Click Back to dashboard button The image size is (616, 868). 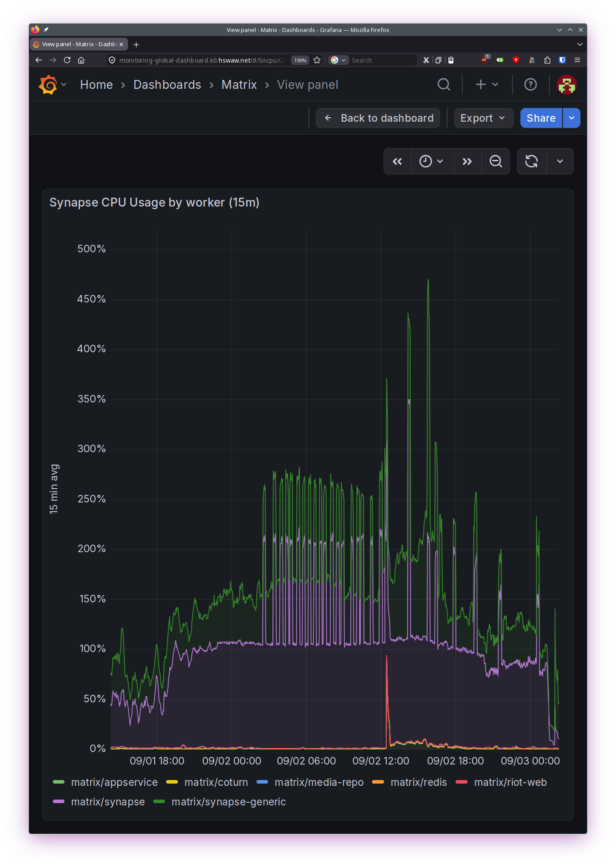[378, 118]
